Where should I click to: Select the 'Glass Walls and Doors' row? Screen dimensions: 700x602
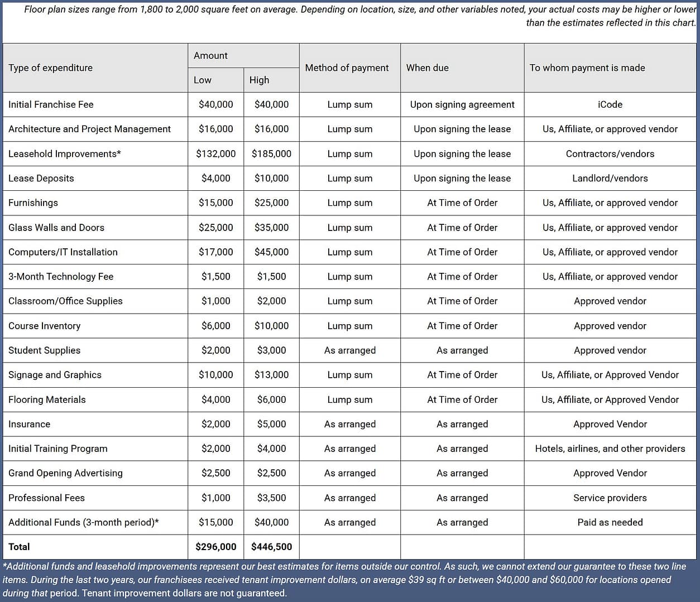coord(56,228)
